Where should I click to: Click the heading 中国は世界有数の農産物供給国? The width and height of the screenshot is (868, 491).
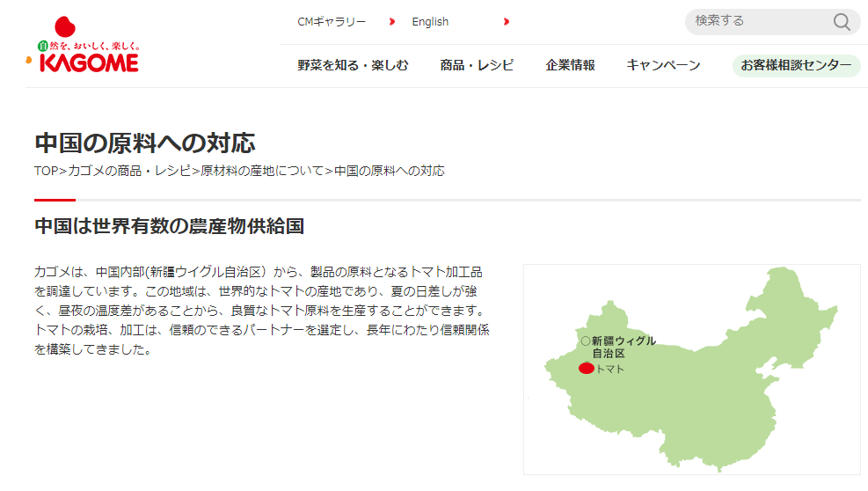[x=170, y=226]
